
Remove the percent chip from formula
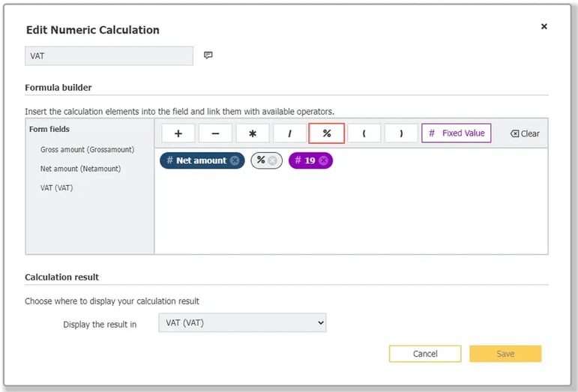[272, 160]
